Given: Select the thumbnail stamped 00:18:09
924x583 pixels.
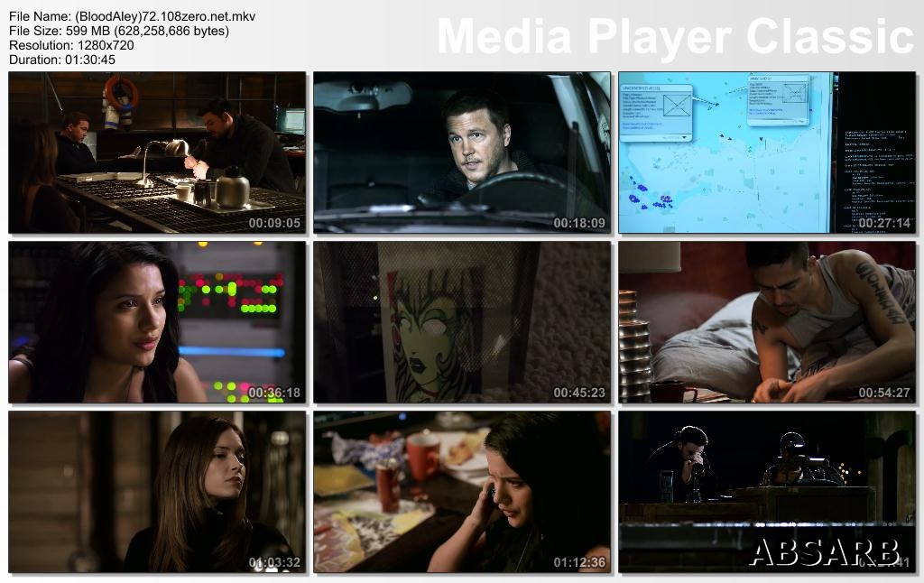Looking at the screenshot, I should click(x=462, y=153).
